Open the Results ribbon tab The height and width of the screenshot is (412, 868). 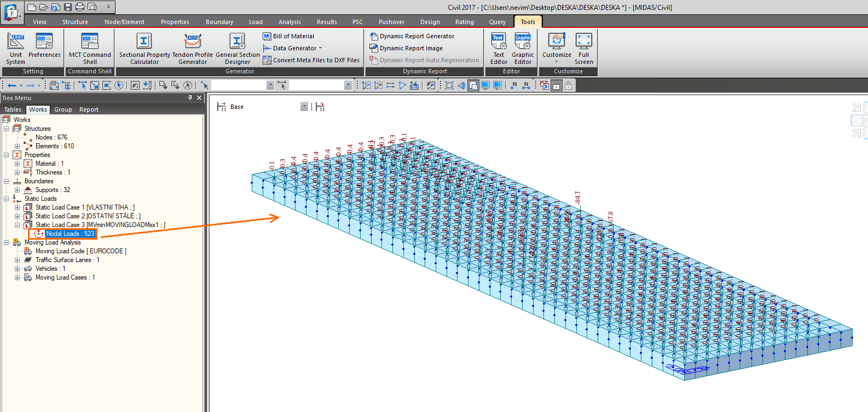coord(327,22)
